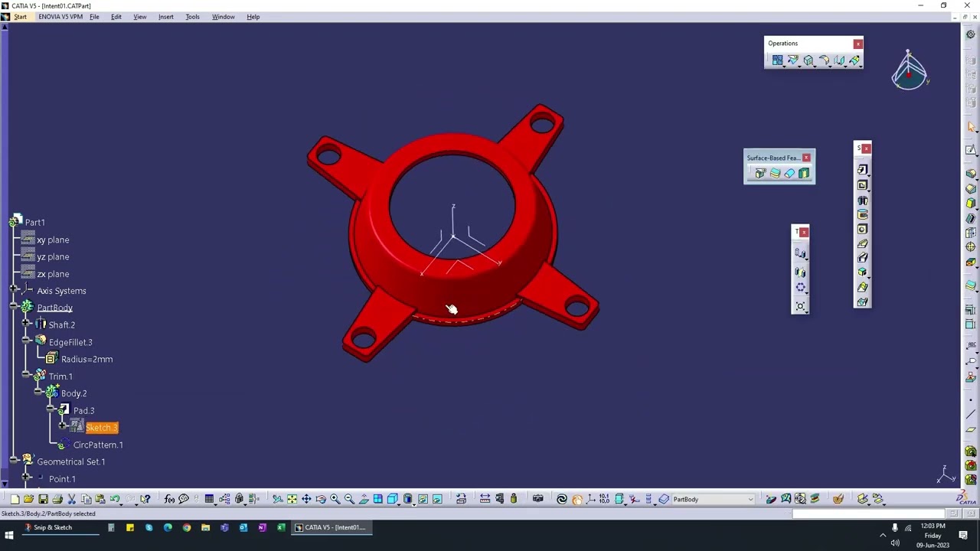This screenshot has height=551, width=980.
Task: Open the PartBody in-work object dropdown
Action: point(750,499)
